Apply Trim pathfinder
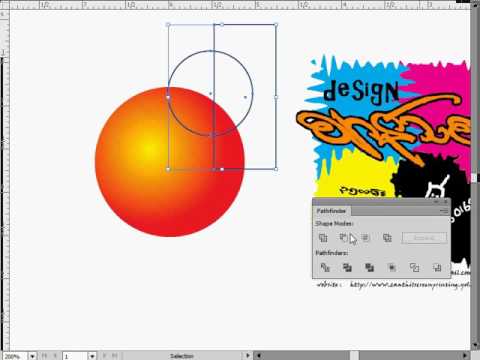Viewport: 480px width, 360px height. click(x=347, y=267)
